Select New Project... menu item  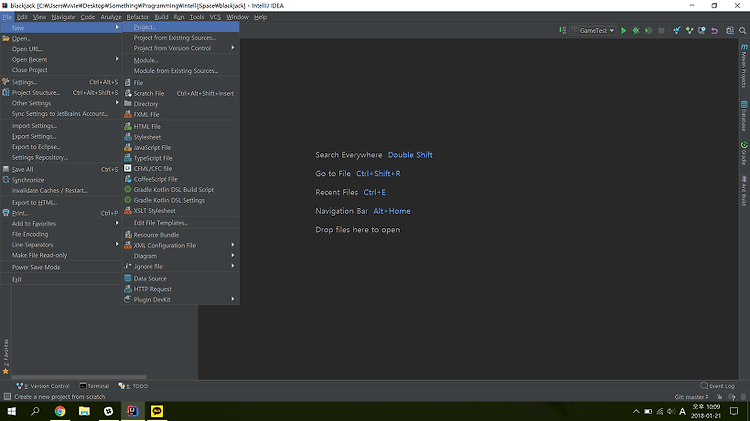[181, 27]
